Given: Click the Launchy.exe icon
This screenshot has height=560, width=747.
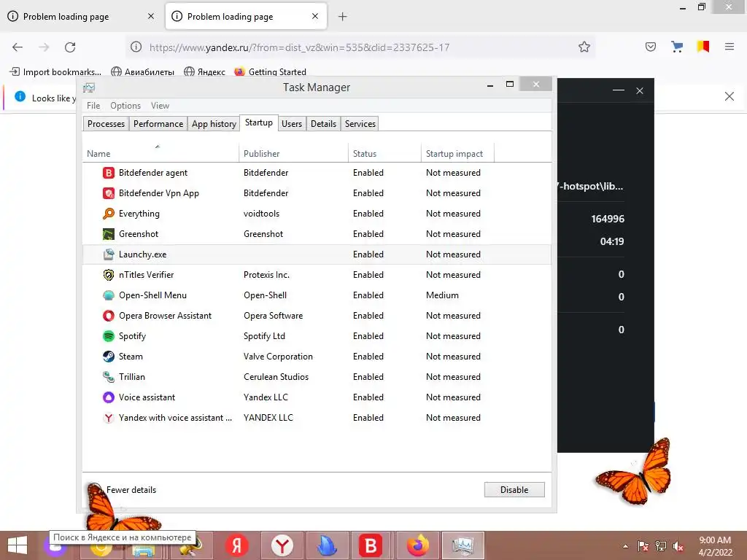Looking at the screenshot, I should tap(109, 254).
